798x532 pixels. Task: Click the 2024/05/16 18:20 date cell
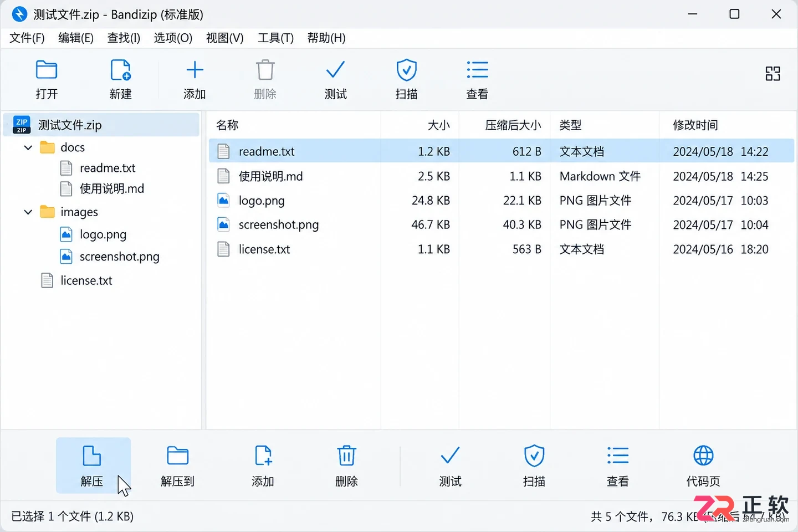click(x=720, y=249)
